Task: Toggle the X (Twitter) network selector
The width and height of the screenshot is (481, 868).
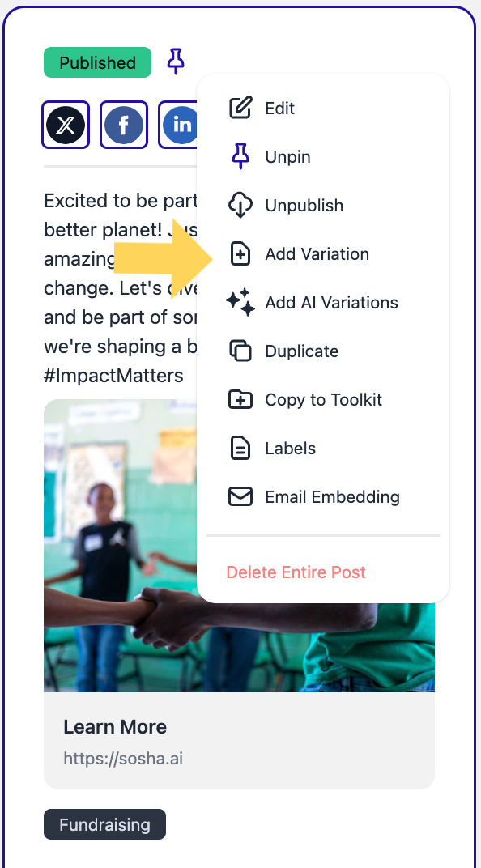Action: pos(66,125)
